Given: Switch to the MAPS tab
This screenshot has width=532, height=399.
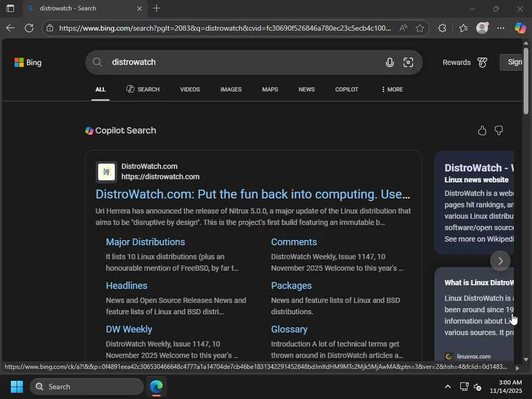Looking at the screenshot, I should (x=270, y=89).
